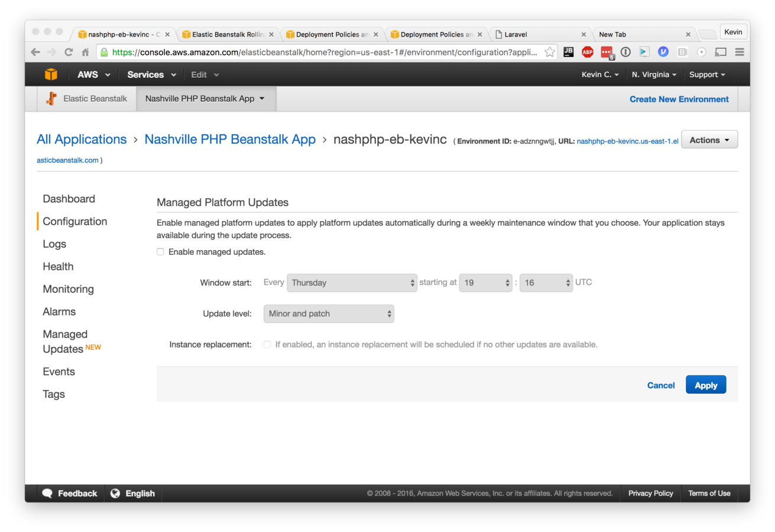
Task: Bookmark this page with the star icon
Action: pyautogui.click(x=550, y=52)
